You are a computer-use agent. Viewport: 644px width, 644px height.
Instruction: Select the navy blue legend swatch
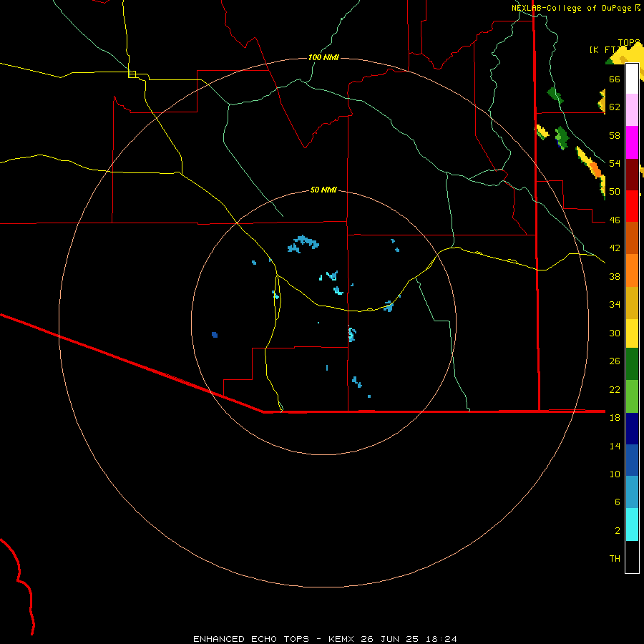632,429
